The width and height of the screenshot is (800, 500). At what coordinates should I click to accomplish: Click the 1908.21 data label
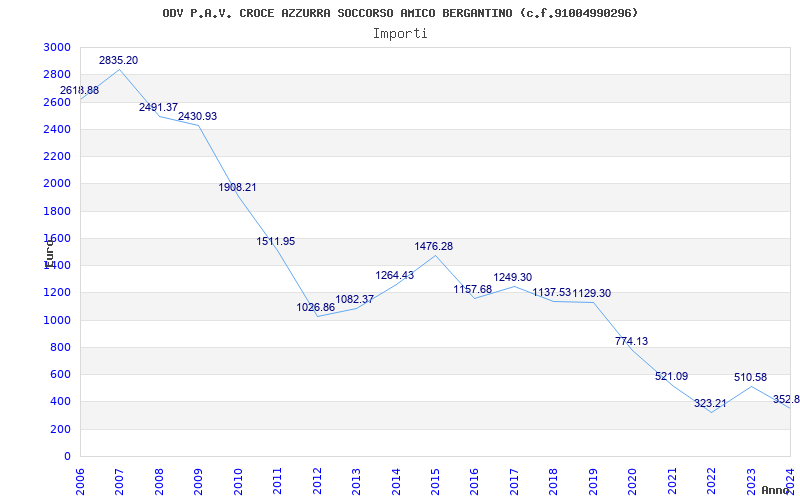tap(237, 187)
